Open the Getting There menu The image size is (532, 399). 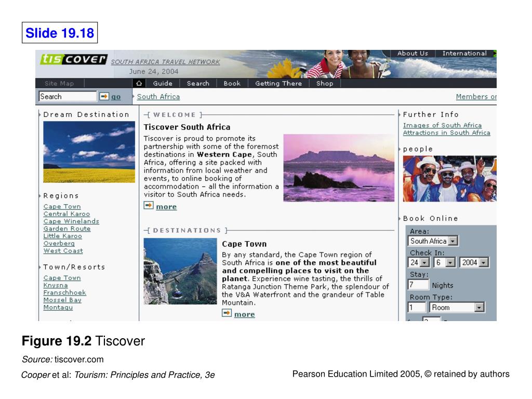[278, 83]
